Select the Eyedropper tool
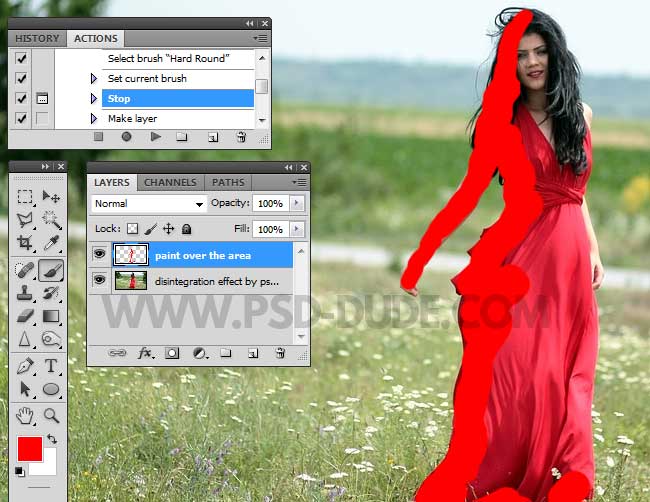Image resolution: width=650 pixels, height=502 pixels. (51, 243)
